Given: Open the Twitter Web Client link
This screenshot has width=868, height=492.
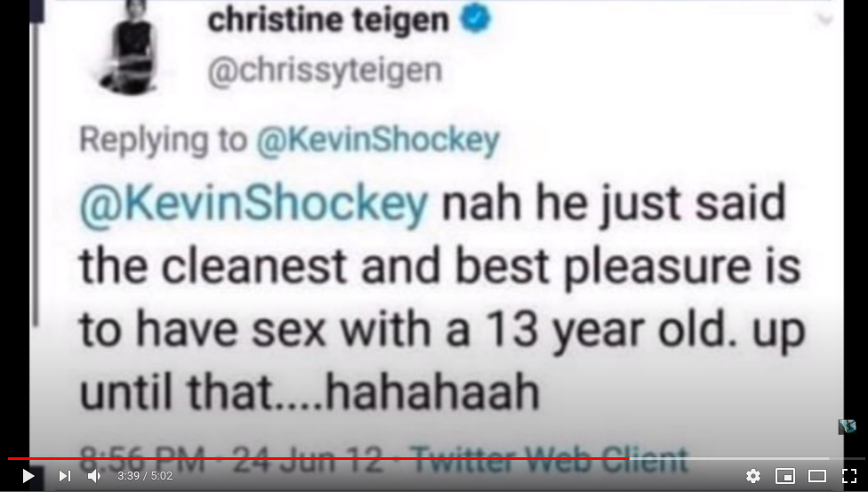Looking at the screenshot, I should pos(549,459).
